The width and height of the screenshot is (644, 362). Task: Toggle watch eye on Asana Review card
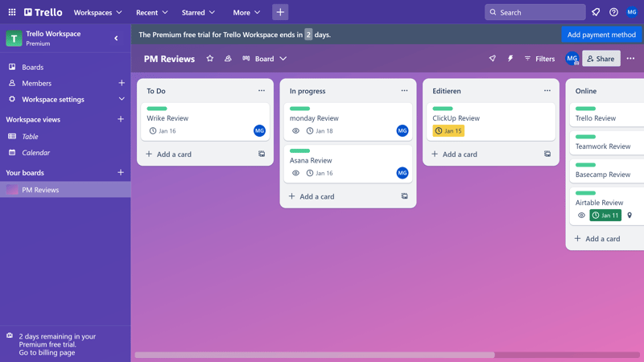tap(295, 173)
